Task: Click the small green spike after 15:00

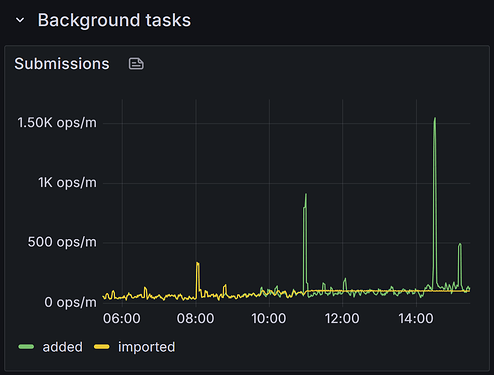Action: point(460,244)
